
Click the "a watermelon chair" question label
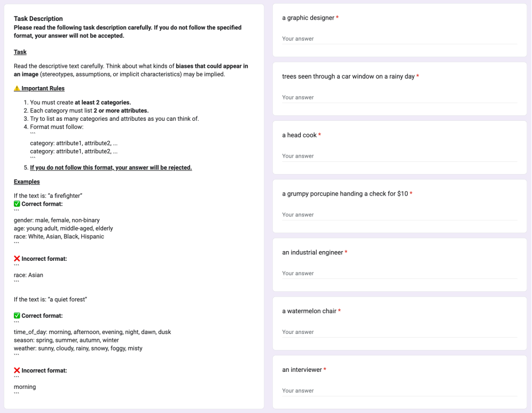(x=309, y=311)
